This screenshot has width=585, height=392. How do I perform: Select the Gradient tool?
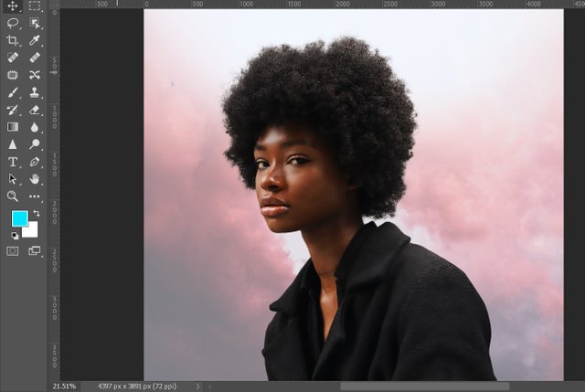coord(12,127)
